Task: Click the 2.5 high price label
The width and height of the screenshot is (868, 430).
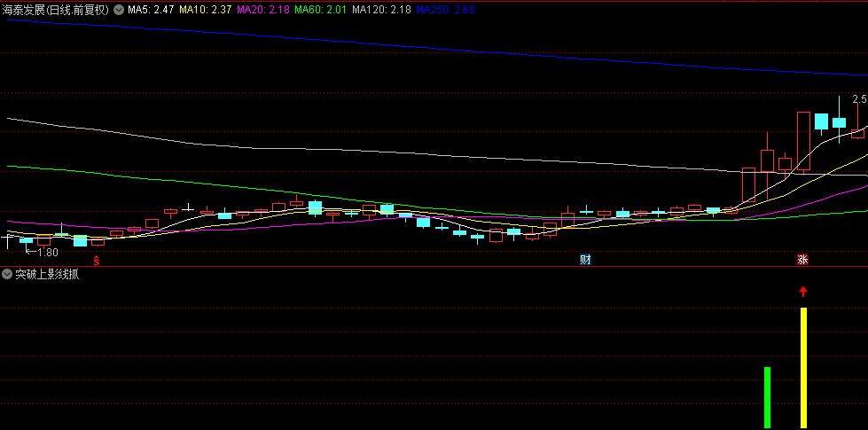Action: pyautogui.click(x=859, y=99)
